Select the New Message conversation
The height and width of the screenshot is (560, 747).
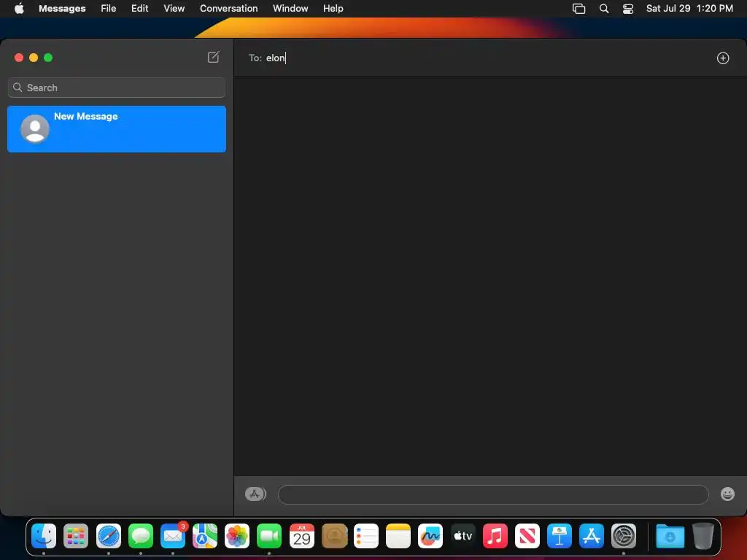[x=117, y=129]
